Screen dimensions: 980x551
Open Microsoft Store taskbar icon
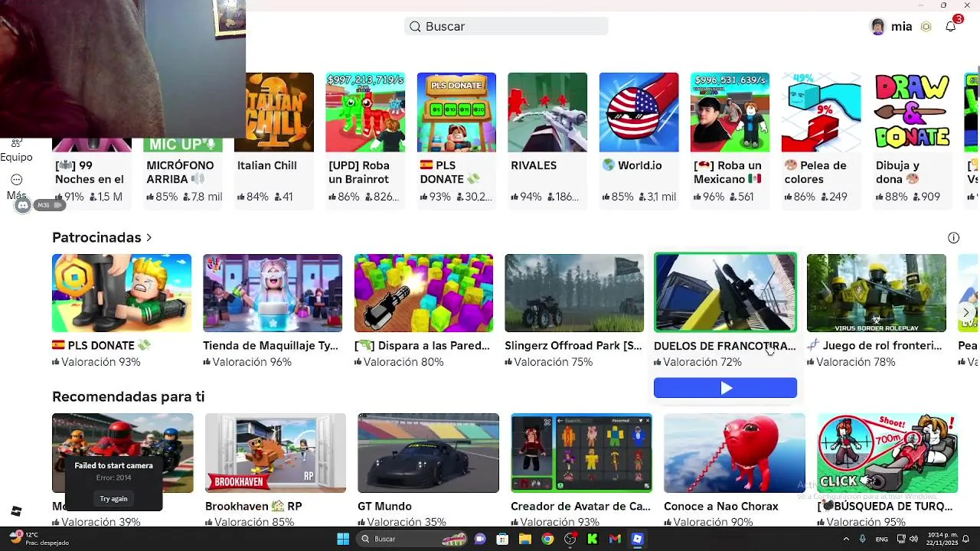click(x=502, y=539)
